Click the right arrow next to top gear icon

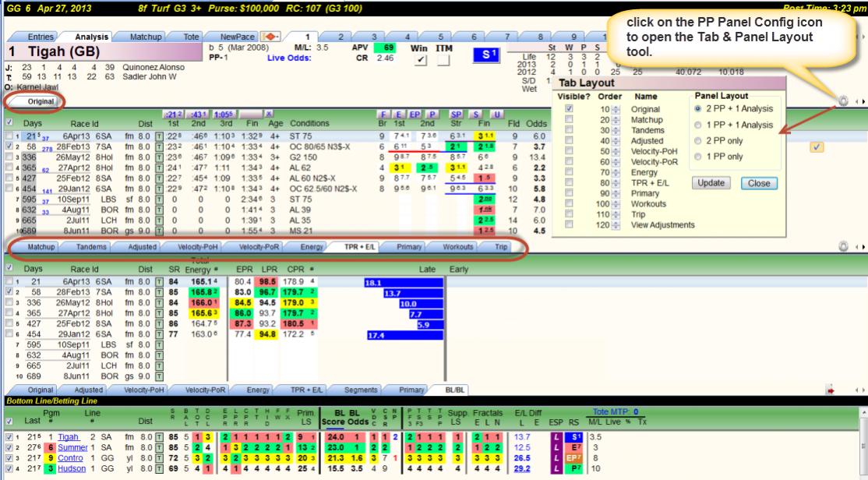863,102
